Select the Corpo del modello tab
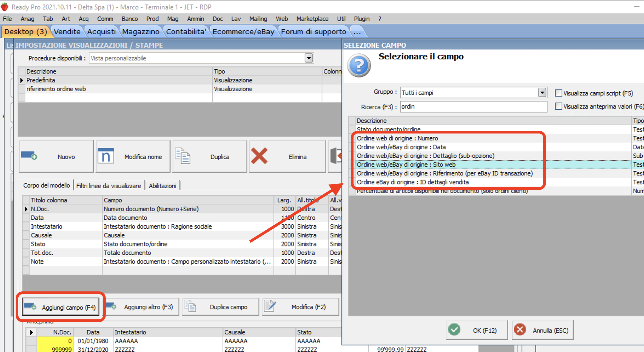Screen dimensions: 644x352 (x=47, y=185)
